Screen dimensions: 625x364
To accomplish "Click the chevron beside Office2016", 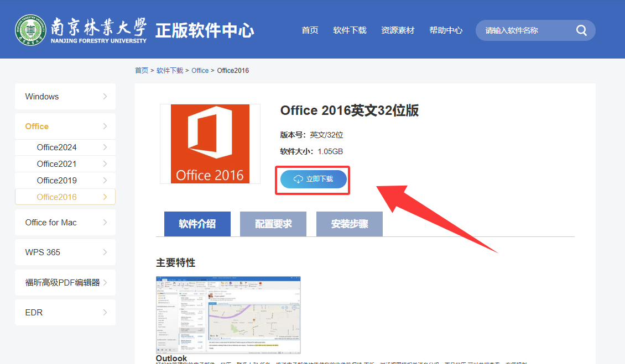I will pyautogui.click(x=105, y=197).
